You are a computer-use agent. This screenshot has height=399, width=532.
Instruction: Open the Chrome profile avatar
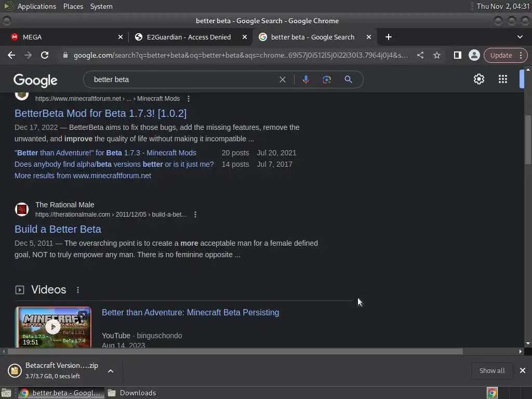(x=474, y=55)
